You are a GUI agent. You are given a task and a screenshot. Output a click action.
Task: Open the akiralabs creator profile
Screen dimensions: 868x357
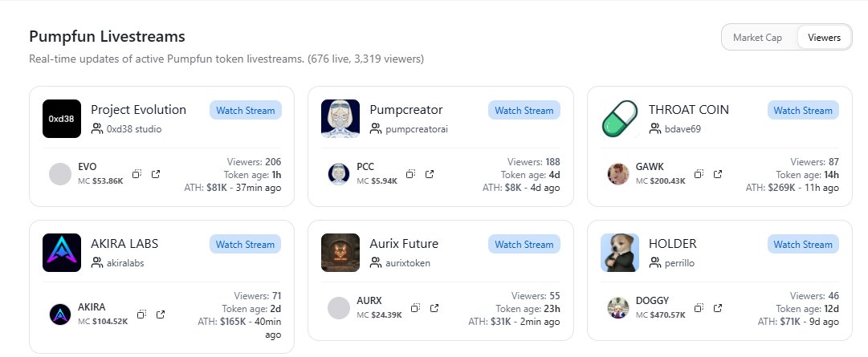click(129, 262)
